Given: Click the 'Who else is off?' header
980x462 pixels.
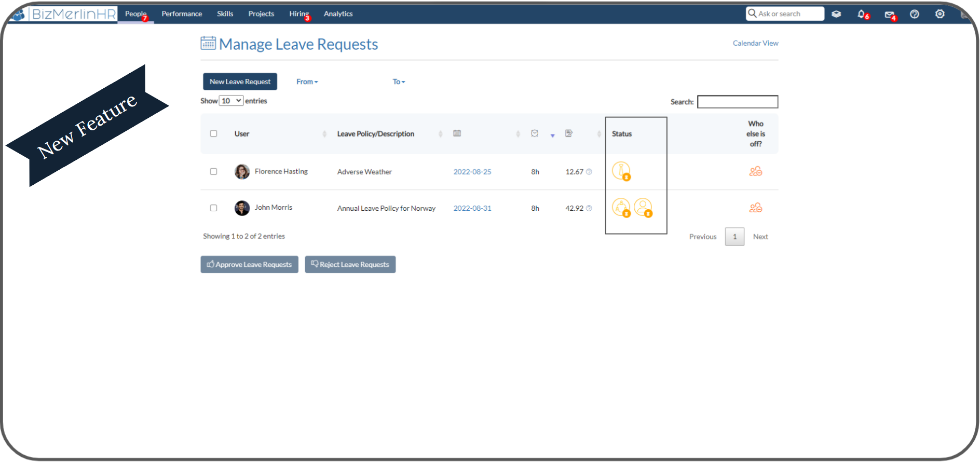Looking at the screenshot, I should click(x=756, y=134).
